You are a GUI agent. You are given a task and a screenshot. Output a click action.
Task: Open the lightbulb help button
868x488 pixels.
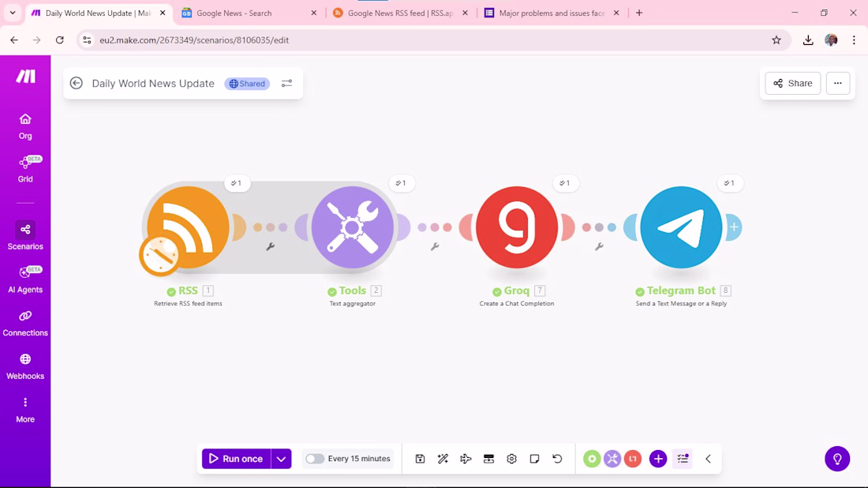pos(837,459)
